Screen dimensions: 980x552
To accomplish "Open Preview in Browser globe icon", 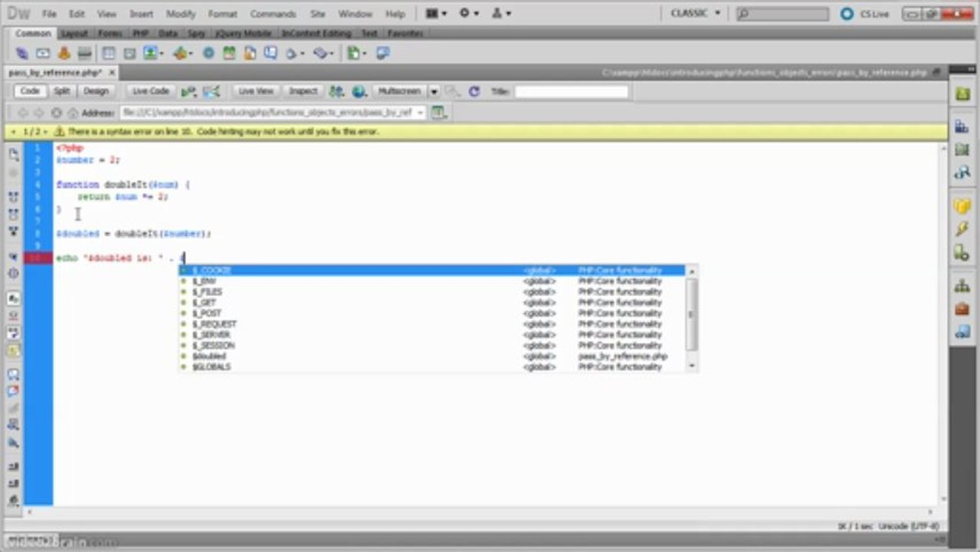I will [359, 91].
